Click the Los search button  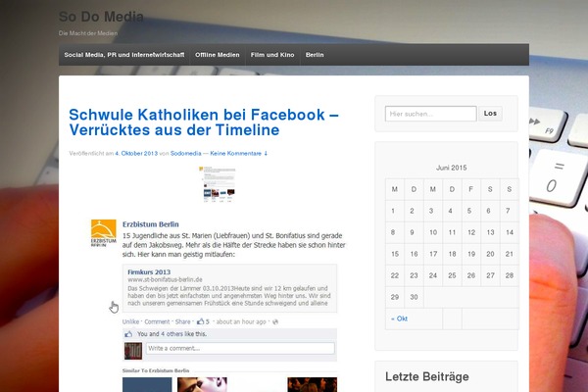(490, 114)
